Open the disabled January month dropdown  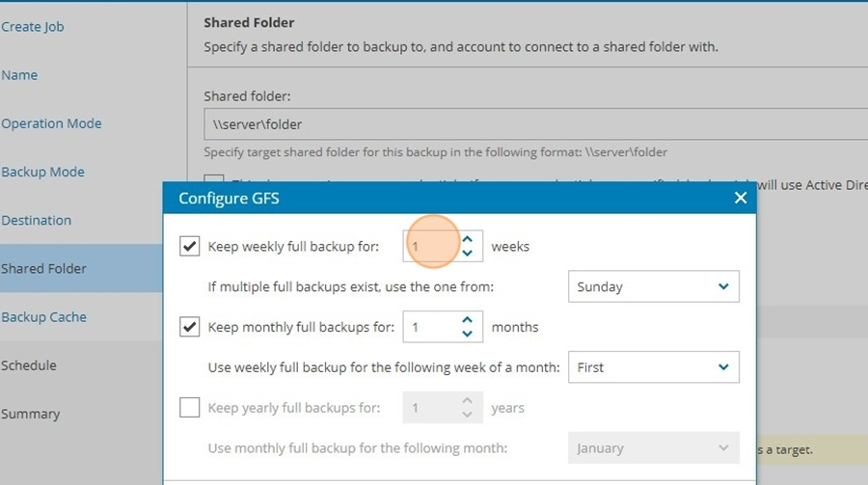653,448
